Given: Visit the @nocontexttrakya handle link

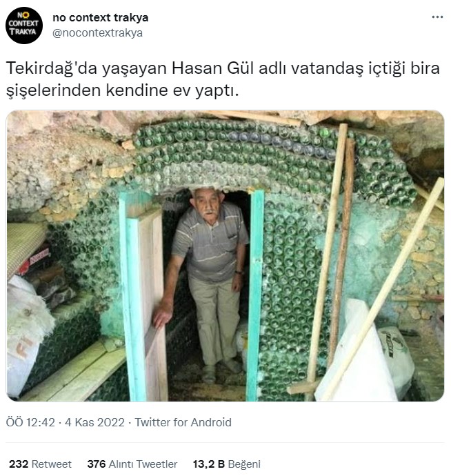Looking at the screenshot, I should (x=97, y=33).
